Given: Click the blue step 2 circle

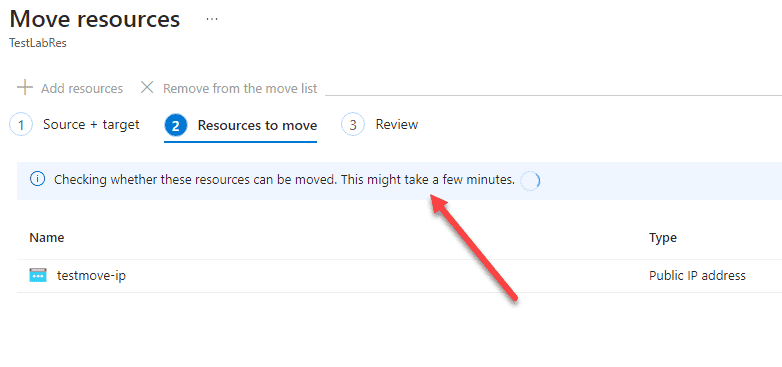Looking at the screenshot, I should pos(176,126).
